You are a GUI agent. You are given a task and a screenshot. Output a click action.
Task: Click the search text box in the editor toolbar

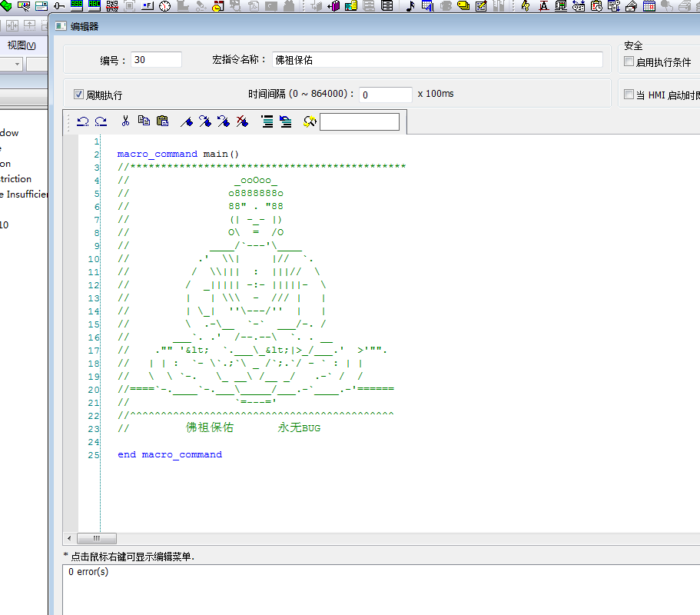[360, 122]
